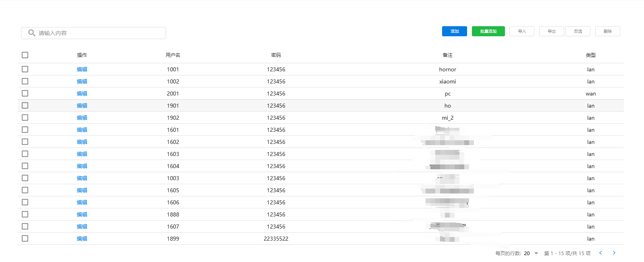Click the blue 添加 button
This screenshot has width=644, height=262.
454,31
